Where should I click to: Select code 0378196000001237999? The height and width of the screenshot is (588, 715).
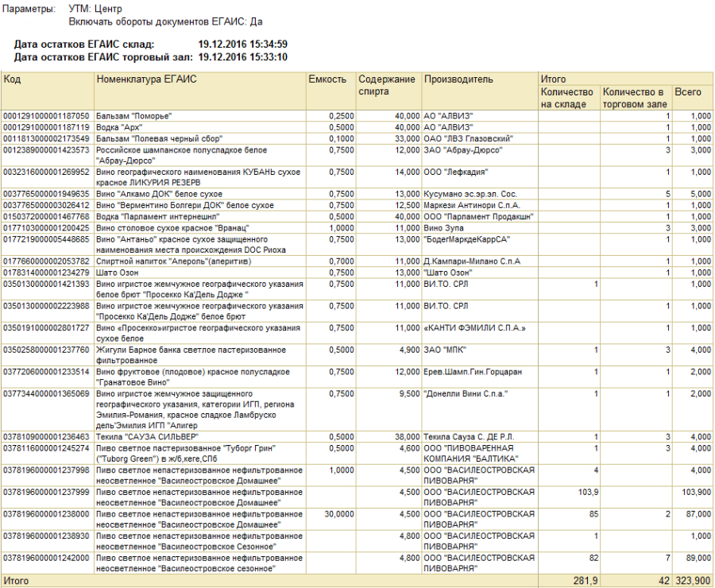click(x=47, y=492)
